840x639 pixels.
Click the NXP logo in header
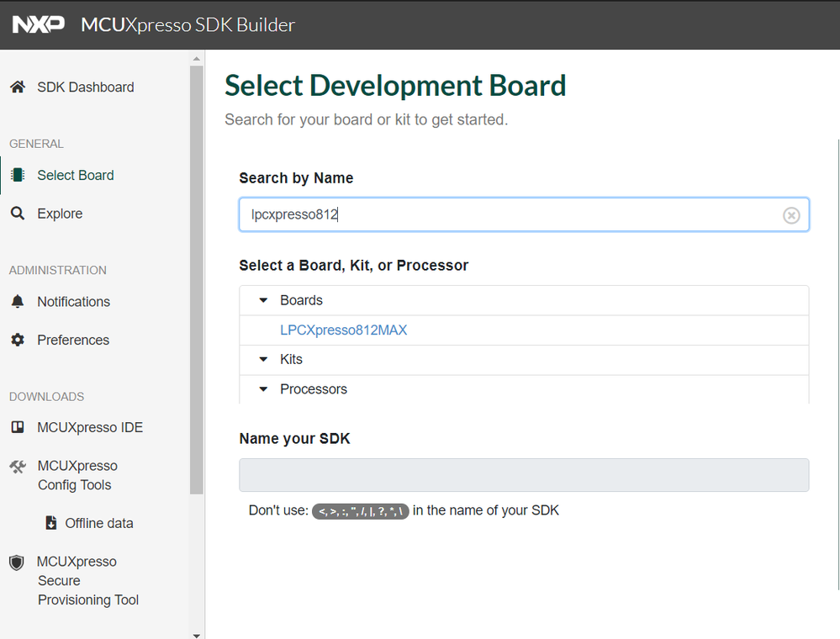[x=39, y=24]
